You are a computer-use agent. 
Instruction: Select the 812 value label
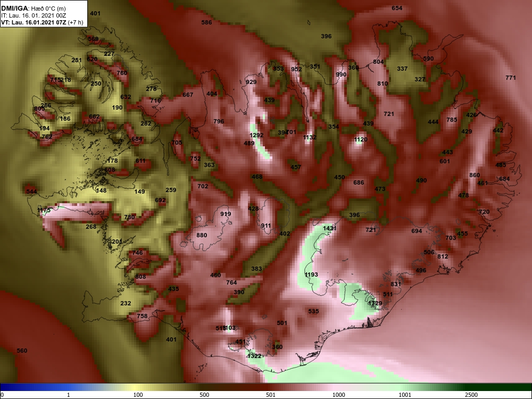click(443, 256)
